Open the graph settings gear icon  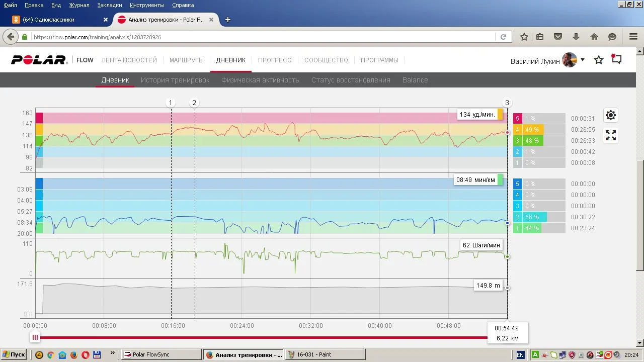pos(610,115)
